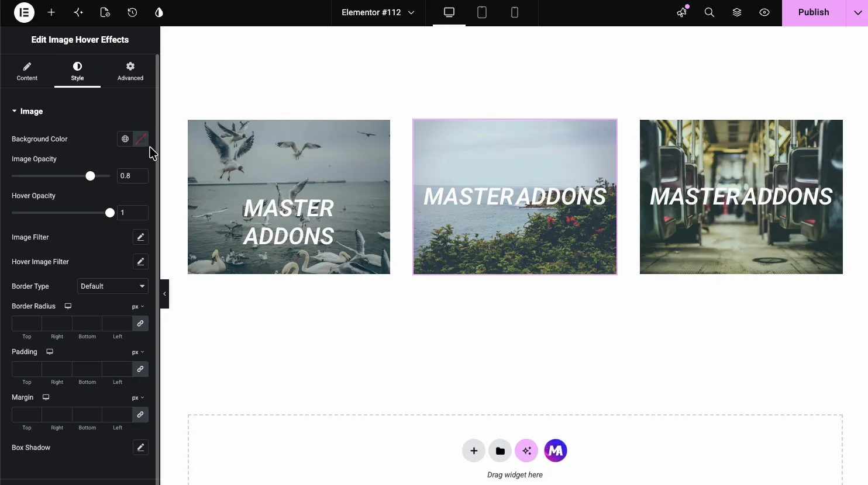Image resolution: width=868 pixels, height=485 pixels.
Task: Open template library folder button
Action: pyautogui.click(x=500, y=451)
